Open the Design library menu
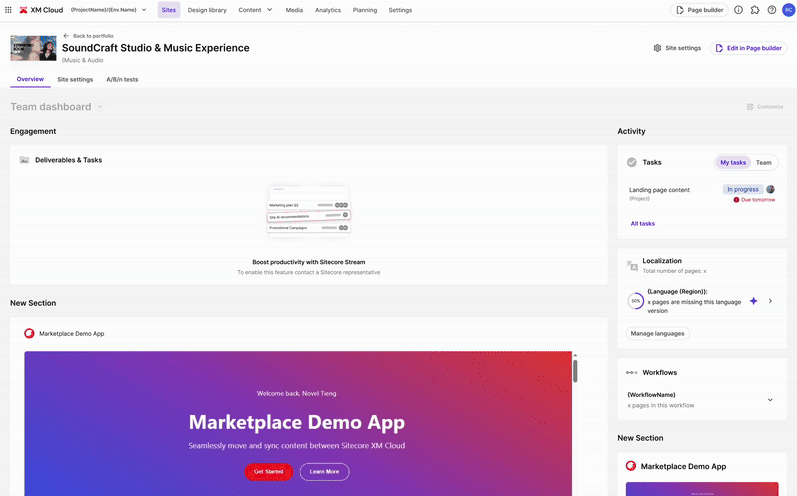This screenshot has height=496, width=797. 207,10
